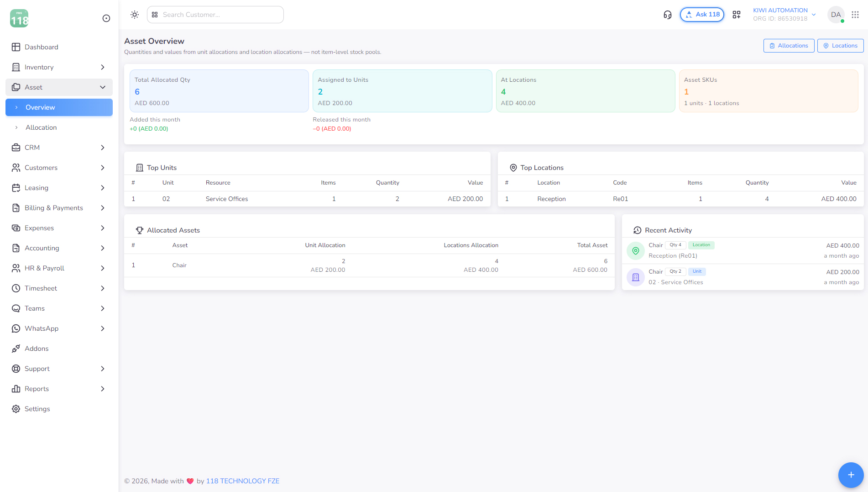Open the nine-dot apps menu icon
The width and height of the screenshot is (868, 492).
click(855, 15)
